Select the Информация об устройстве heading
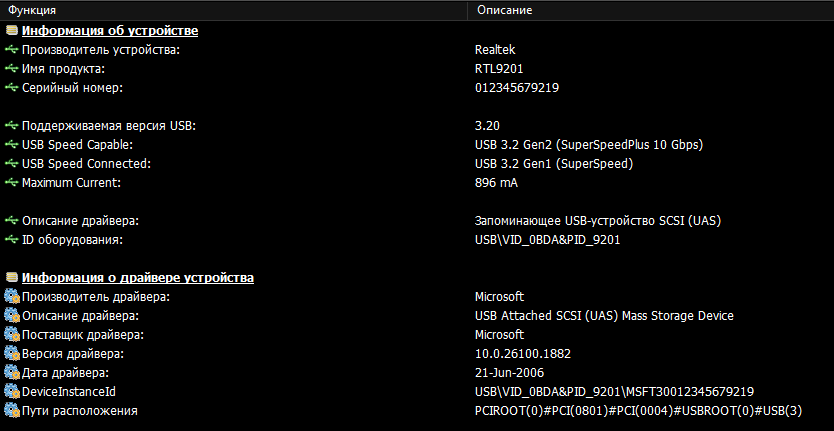The width and height of the screenshot is (834, 431). (x=109, y=31)
